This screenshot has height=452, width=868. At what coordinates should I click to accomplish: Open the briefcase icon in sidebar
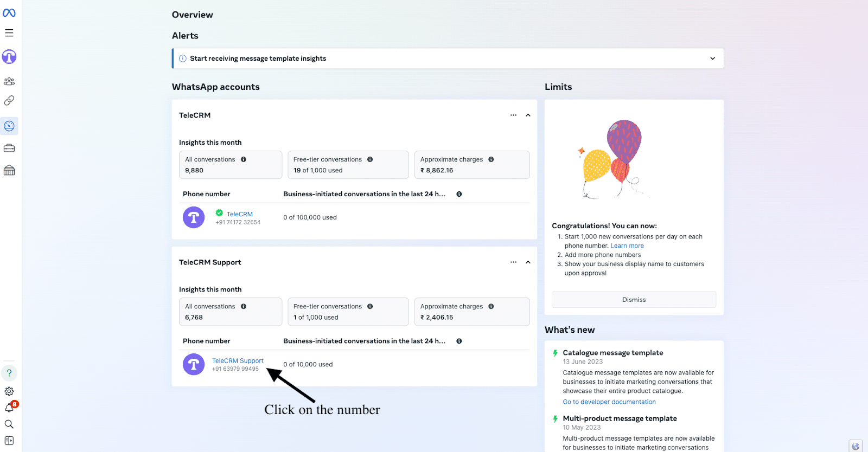point(9,148)
